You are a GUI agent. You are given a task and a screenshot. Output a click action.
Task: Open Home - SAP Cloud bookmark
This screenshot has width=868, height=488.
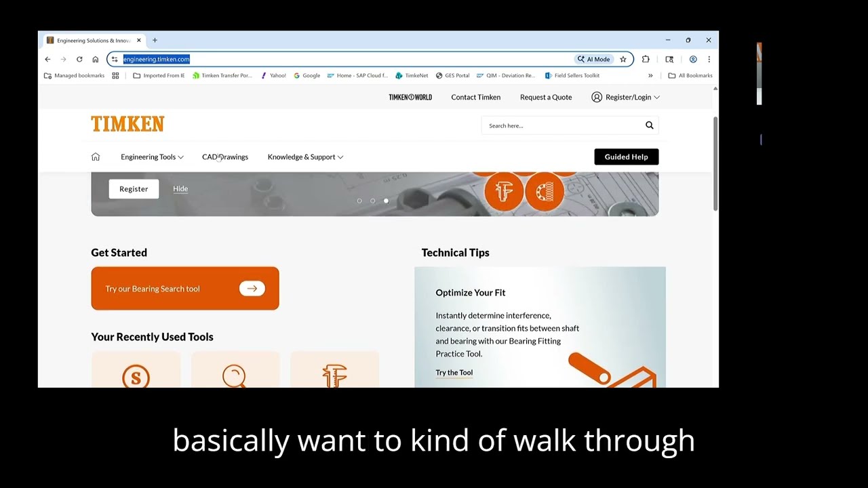357,75
